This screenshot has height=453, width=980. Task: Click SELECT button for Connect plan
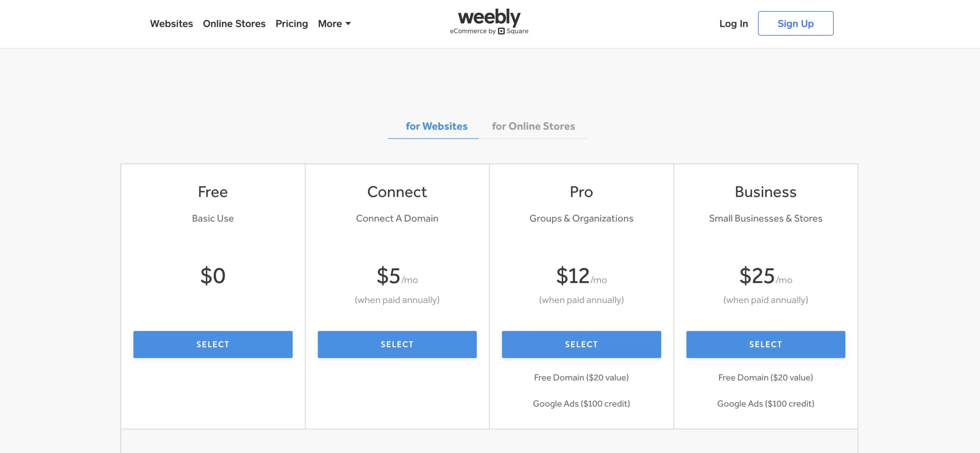pyautogui.click(x=397, y=344)
